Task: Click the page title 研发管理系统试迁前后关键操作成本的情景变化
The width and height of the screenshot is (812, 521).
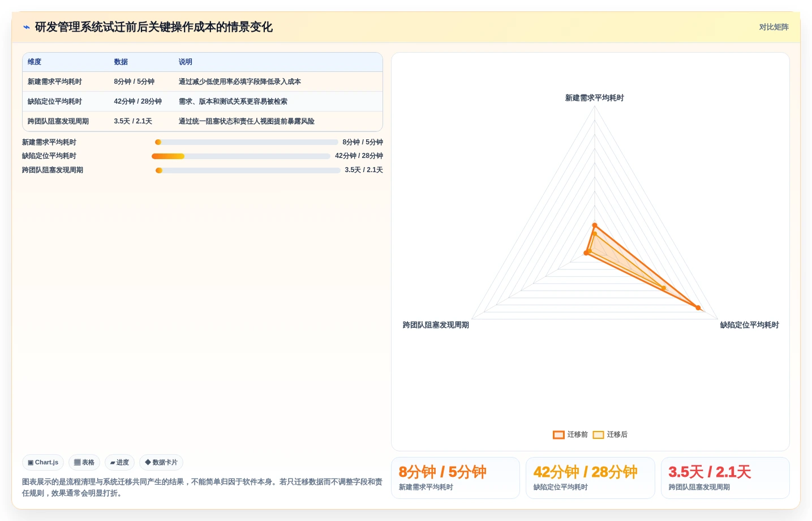Action: point(154,27)
